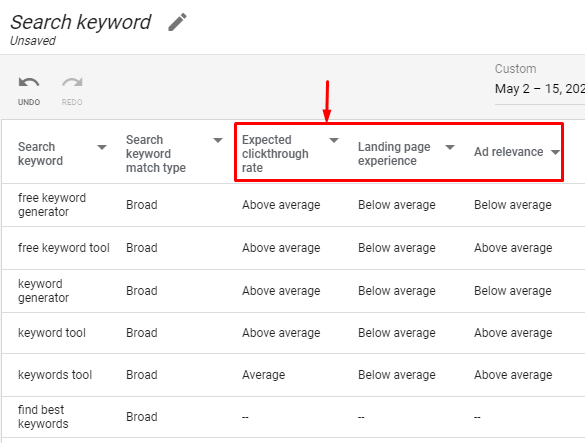Screen dimensions: 585x443
Task: Click the Search keyword report title
Action: click(x=81, y=22)
